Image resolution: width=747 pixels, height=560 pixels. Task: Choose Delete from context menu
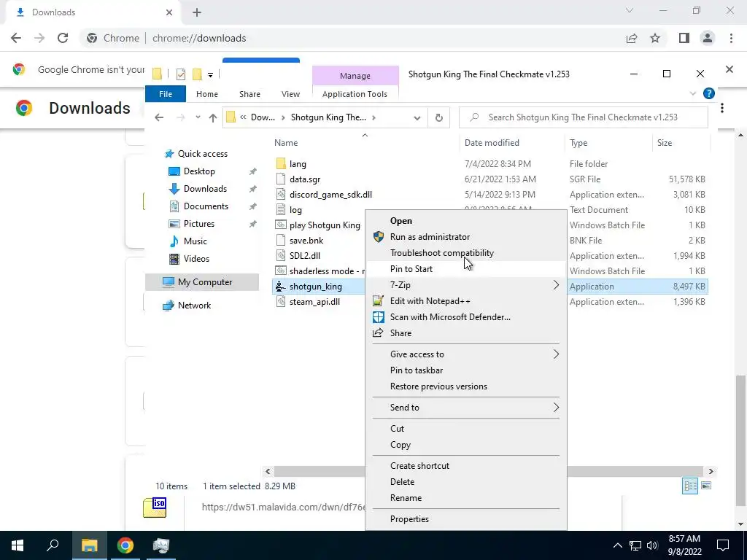coord(466,482)
